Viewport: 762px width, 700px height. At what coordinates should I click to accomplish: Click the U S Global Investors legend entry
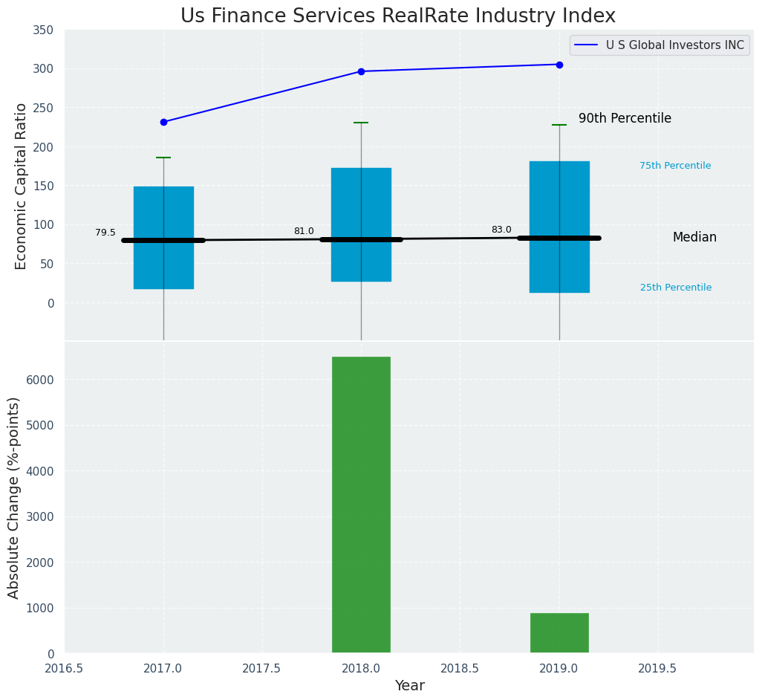pos(674,45)
